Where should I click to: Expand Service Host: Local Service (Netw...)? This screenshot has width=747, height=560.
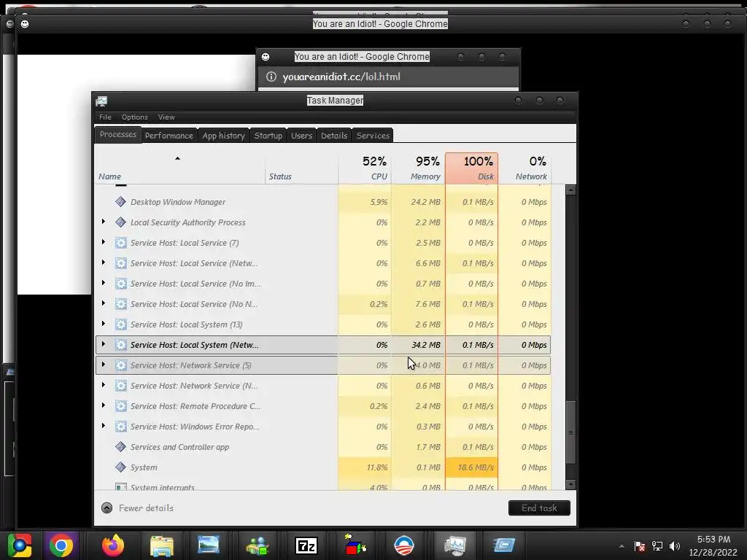(104, 262)
